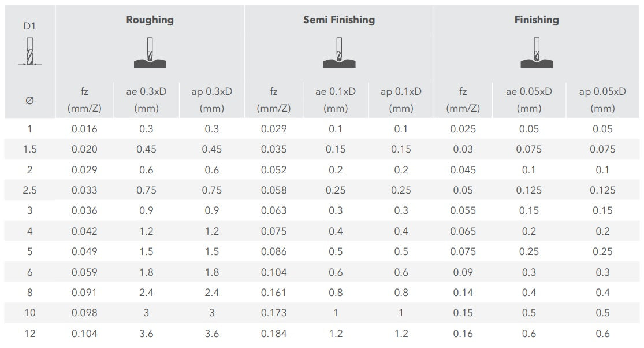Click Semi Finishing fz value 0.184
Viewport: 644px width, 348px height.
point(274,334)
